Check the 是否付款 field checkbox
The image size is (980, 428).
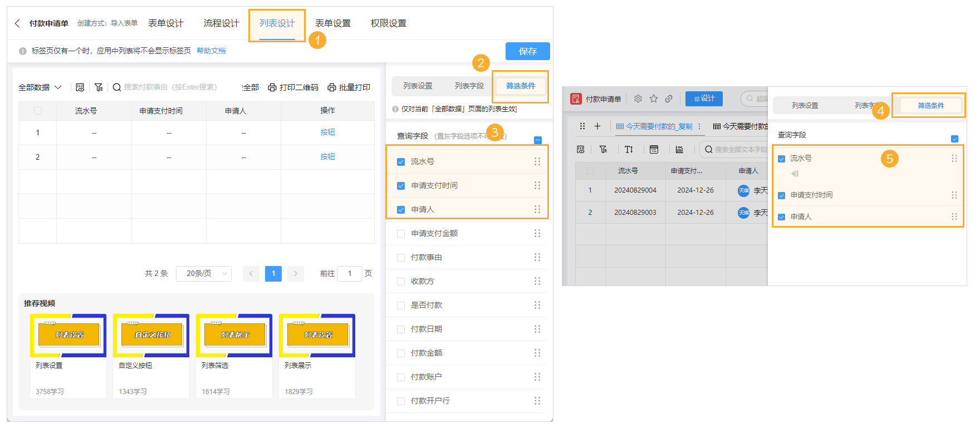click(x=401, y=306)
